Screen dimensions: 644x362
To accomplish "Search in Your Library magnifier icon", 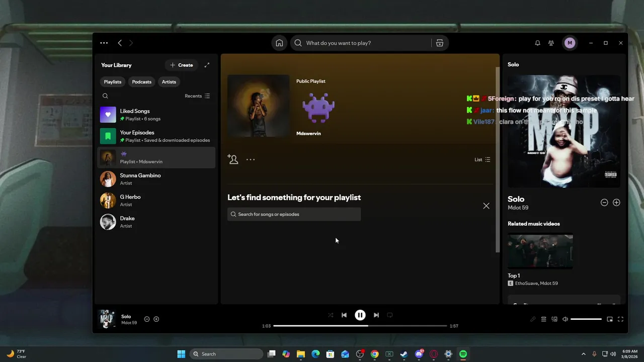I will (105, 96).
